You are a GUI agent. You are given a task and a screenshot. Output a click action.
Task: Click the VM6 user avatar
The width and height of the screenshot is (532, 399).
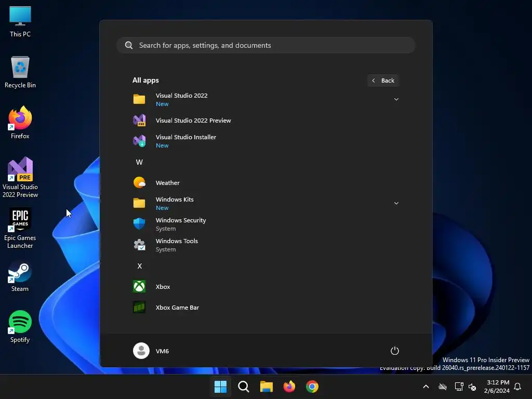click(x=141, y=351)
